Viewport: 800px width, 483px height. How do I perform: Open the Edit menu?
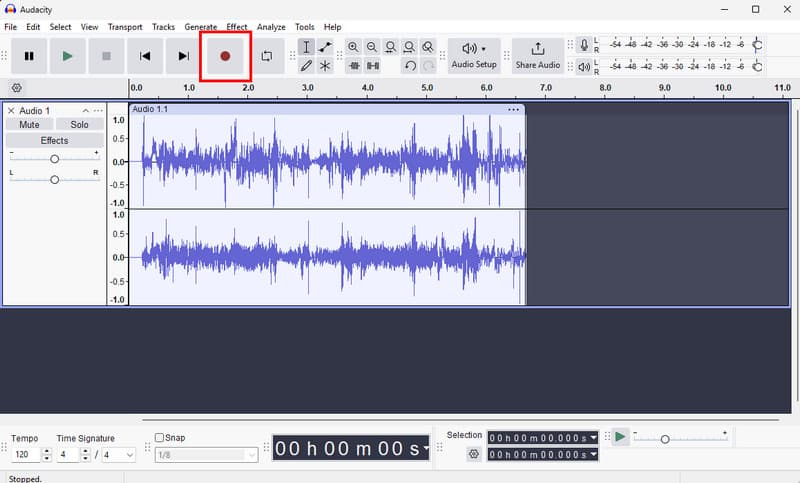click(33, 27)
